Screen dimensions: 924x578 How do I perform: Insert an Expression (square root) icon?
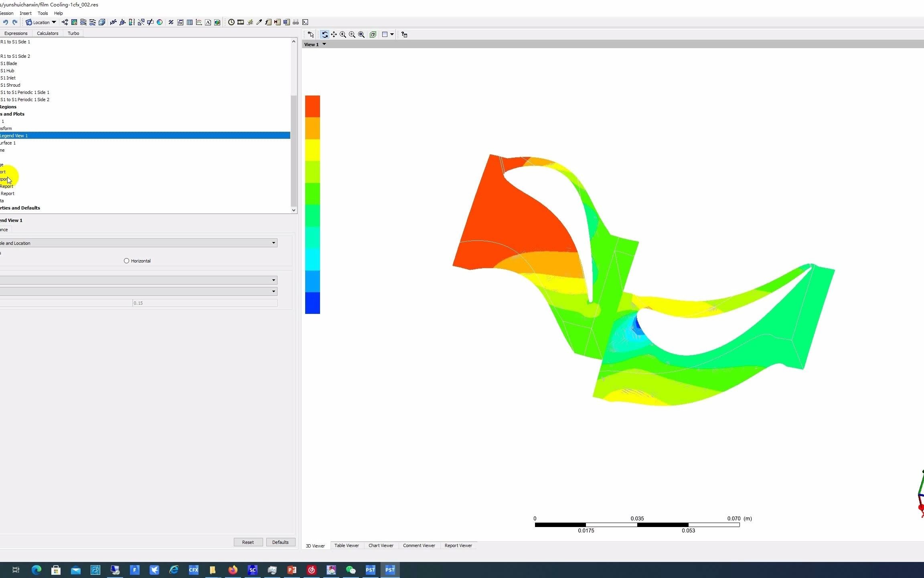coord(180,22)
